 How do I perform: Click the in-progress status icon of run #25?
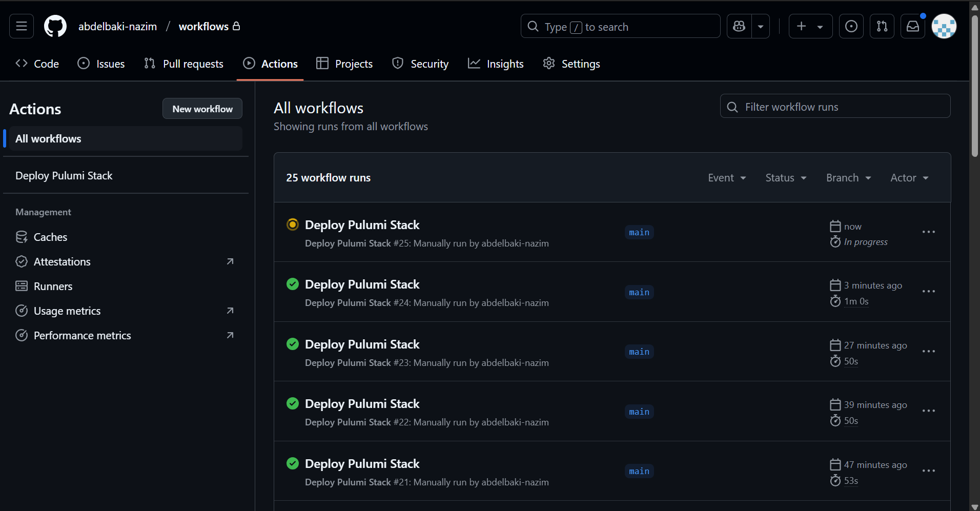pyautogui.click(x=293, y=224)
